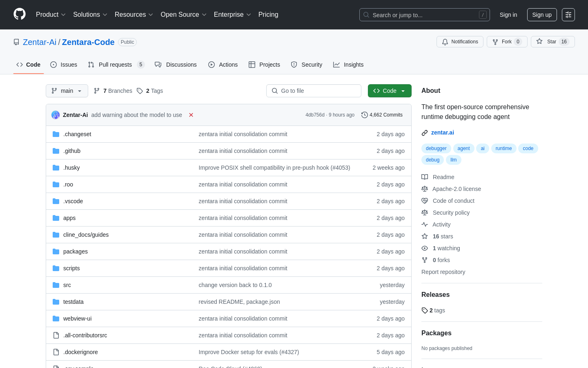Open the scripts folder
The image size is (588, 368).
click(71, 268)
